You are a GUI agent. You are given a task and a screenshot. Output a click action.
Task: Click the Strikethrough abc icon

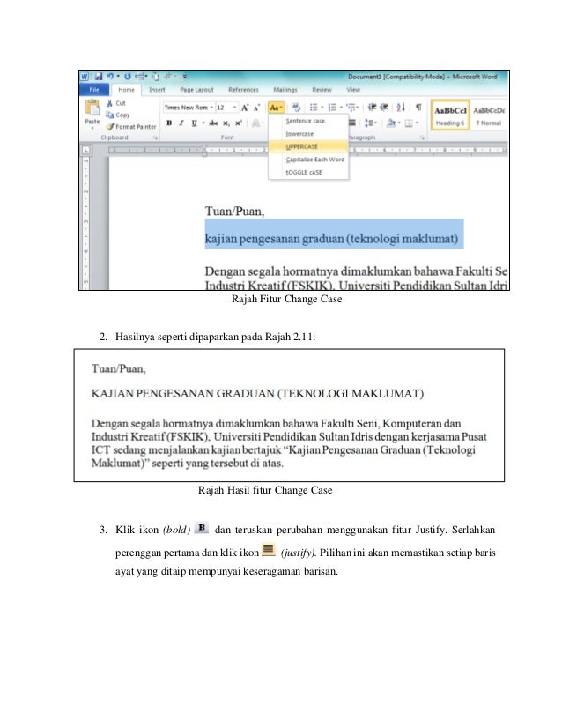pyautogui.click(x=213, y=123)
